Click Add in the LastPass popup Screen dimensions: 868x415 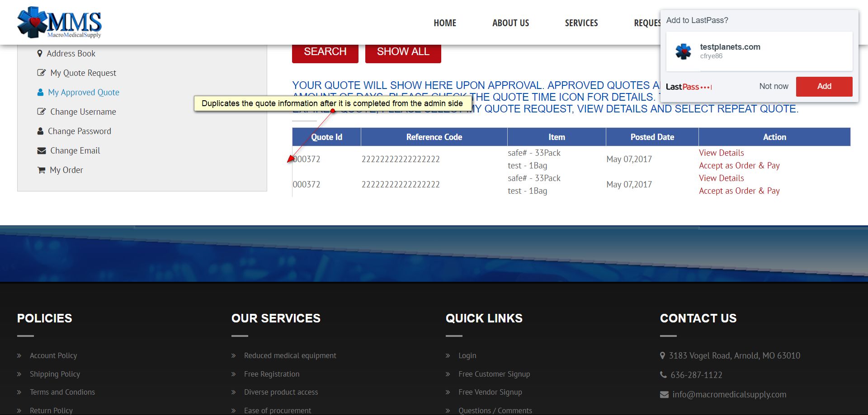tap(824, 86)
